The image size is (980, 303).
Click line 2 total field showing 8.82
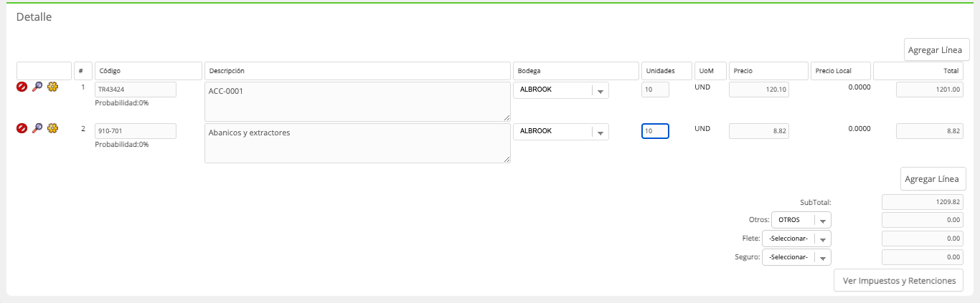pos(930,131)
